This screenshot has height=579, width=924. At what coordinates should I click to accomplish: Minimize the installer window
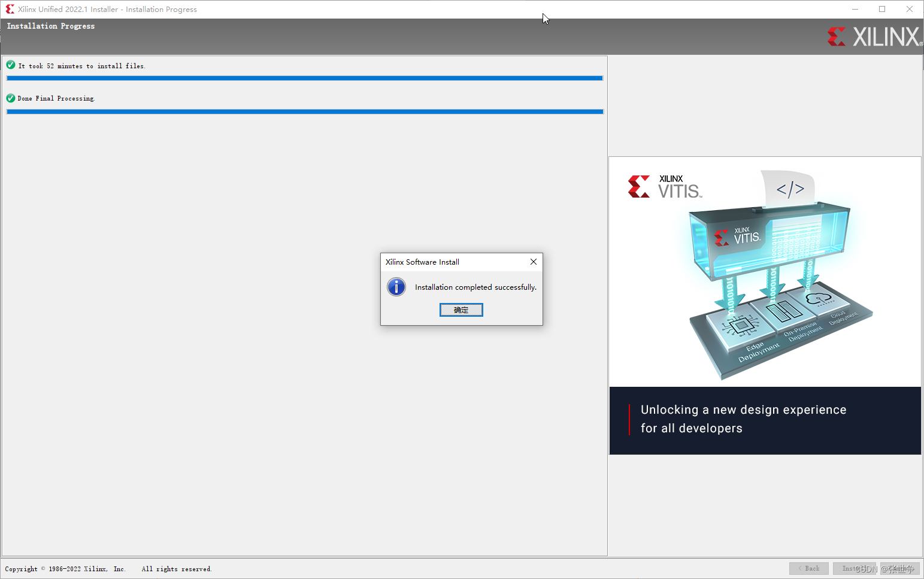click(855, 9)
